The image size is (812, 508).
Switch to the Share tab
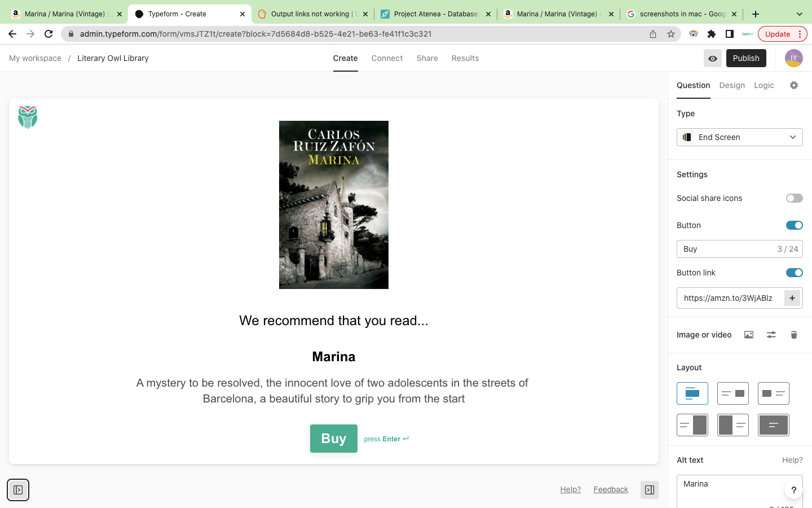427,58
